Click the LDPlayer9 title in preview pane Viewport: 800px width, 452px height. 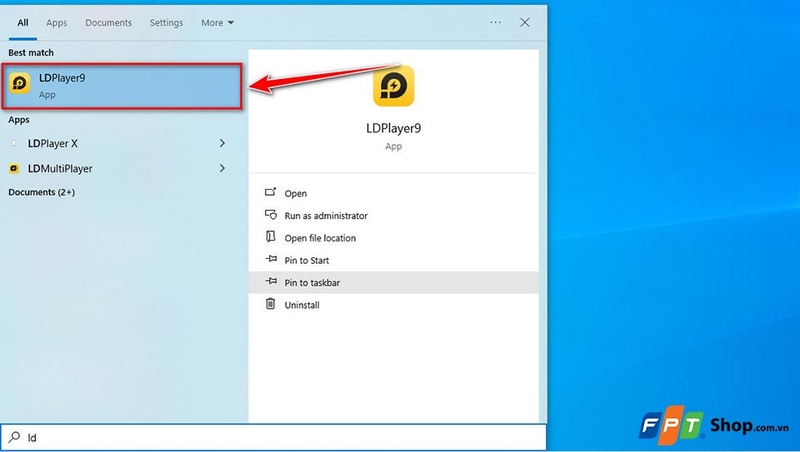393,128
